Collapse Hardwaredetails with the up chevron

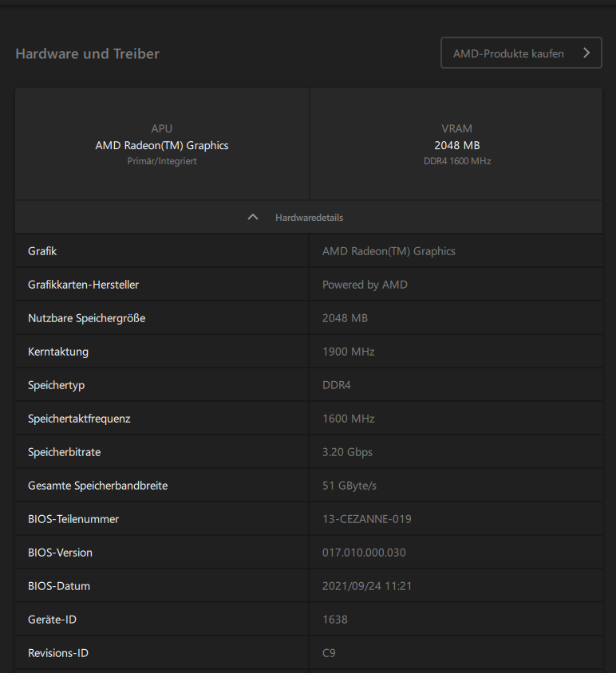pos(253,217)
